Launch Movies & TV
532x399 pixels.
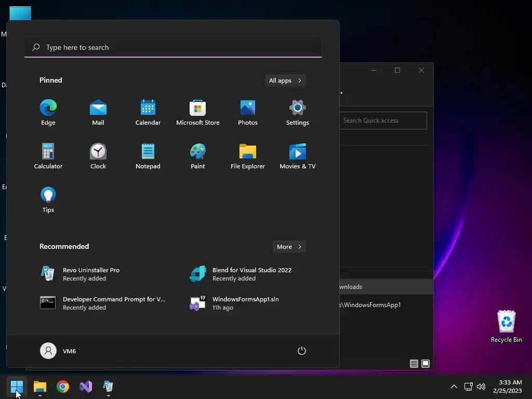pos(298,156)
